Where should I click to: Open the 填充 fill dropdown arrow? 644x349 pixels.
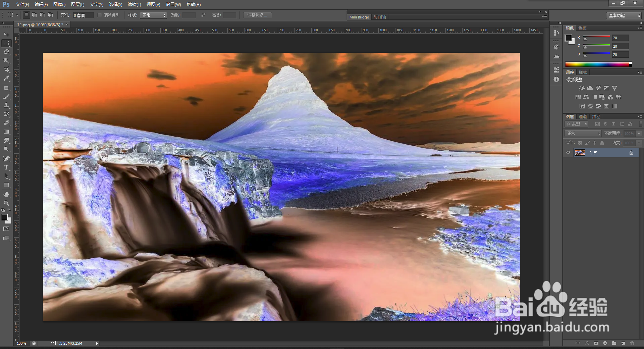[x=639, y=143]
